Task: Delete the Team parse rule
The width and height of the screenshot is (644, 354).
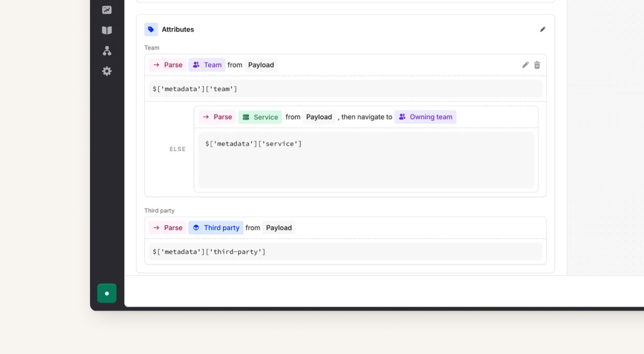Action: pyautogui.click(x=537, y=65)
